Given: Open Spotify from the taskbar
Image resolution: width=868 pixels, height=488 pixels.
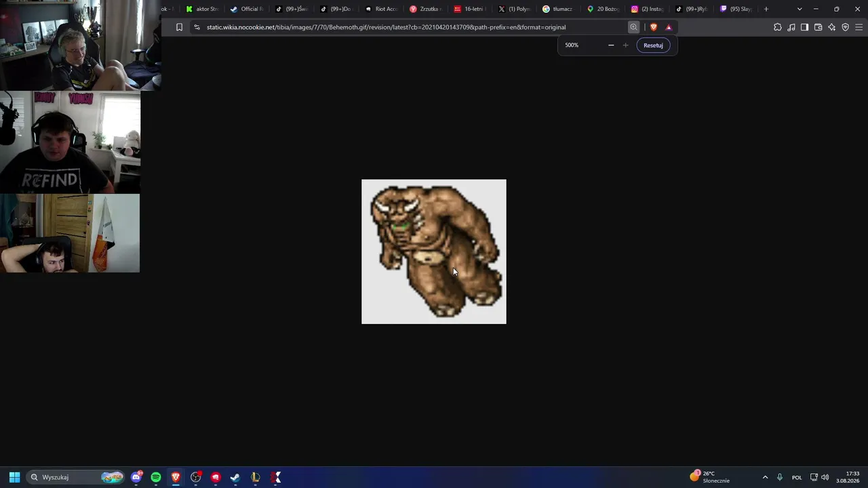Looking at the screenshot, I should 156,477.
